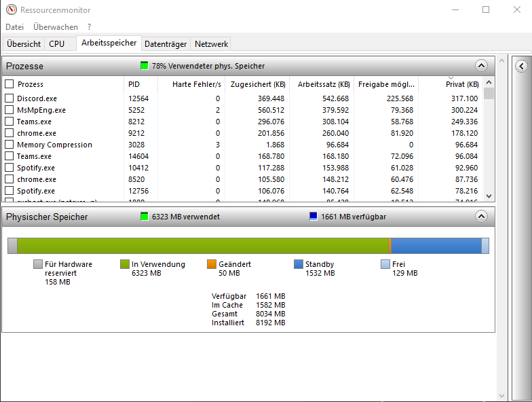Open the Datei menu

click(x=15, y=27)
